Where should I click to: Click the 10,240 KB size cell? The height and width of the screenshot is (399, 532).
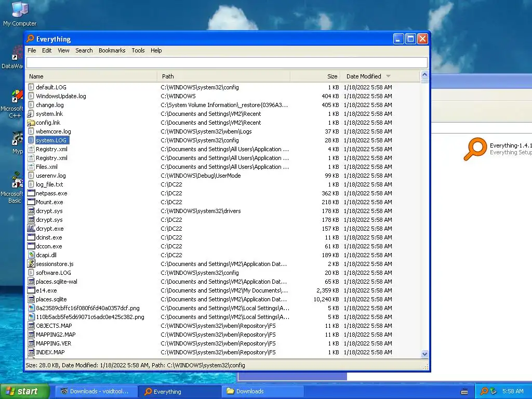coord(326,299)
